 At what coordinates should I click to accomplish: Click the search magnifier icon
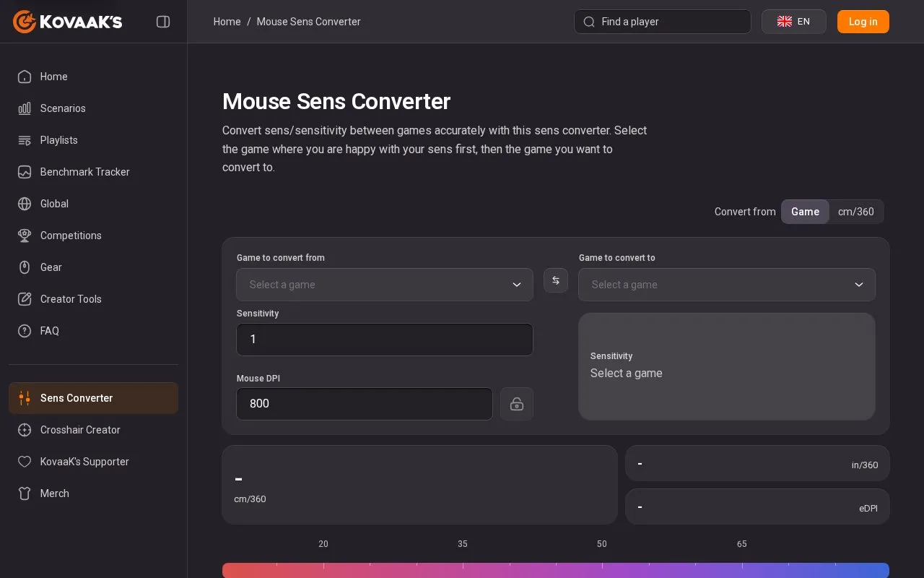pos(589,22)
